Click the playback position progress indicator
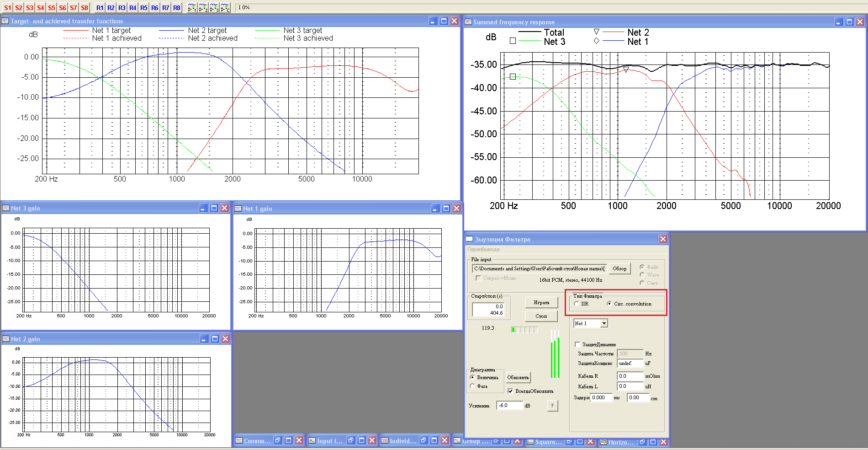 coord(524,330)
